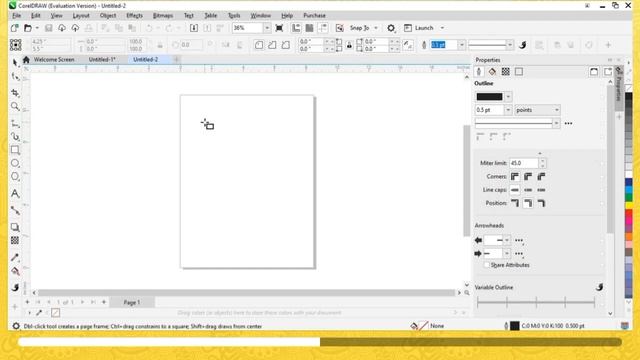The width and height of the screenshot is (640, 360).
Task: Open the Effects menu
Action: 134,16
